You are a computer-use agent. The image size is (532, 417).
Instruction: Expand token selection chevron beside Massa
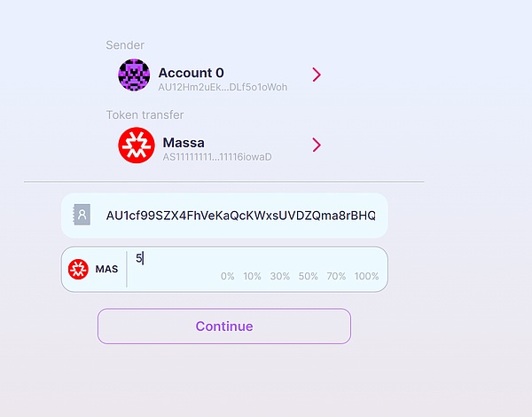[317, 145]
